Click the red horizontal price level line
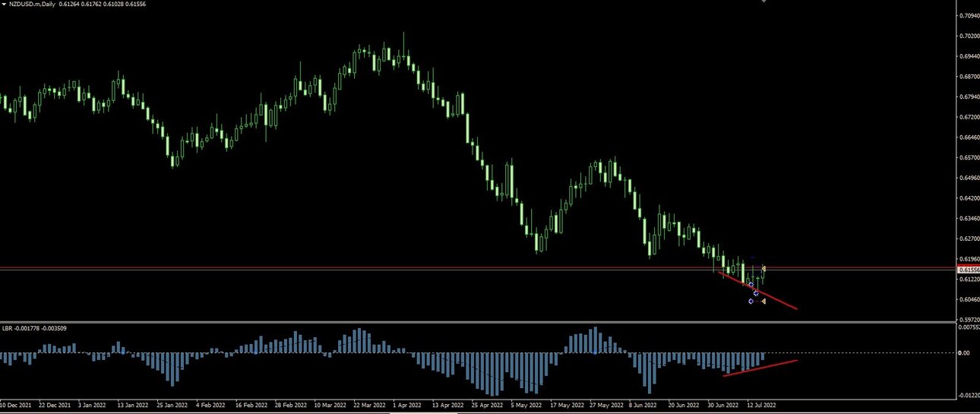This screenshot has height=414, width=980. (x=477, y=267)
